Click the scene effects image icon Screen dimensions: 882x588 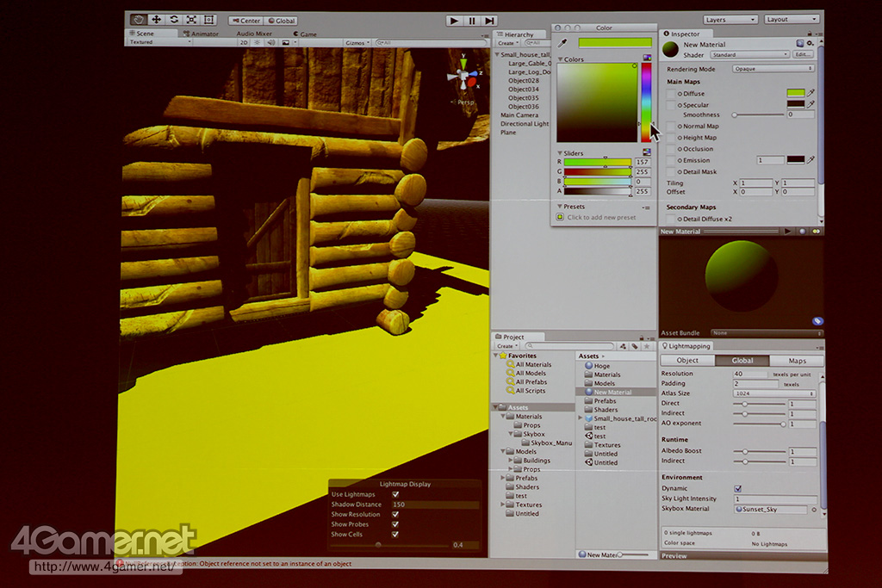(x=286, y=42)
